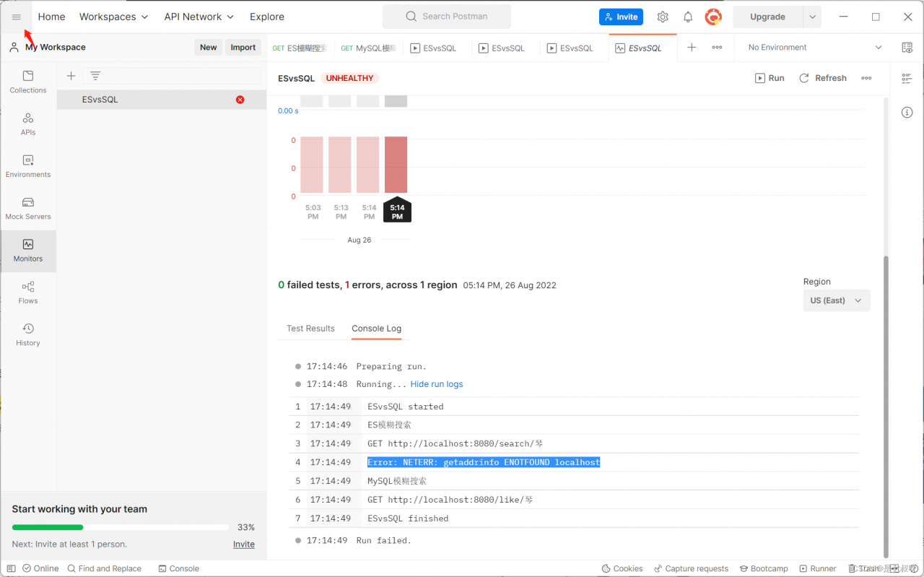Open History in the sidebar

click(28, 334)
